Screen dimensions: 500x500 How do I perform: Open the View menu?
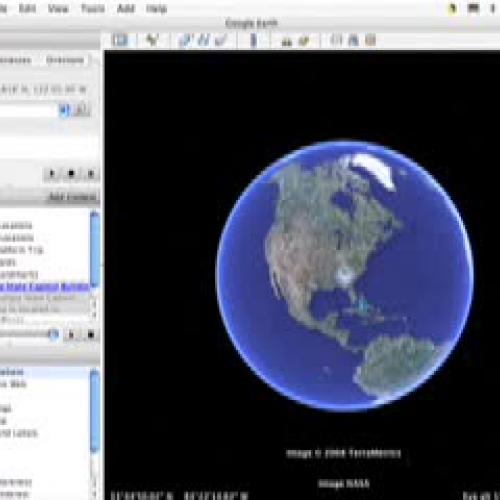tap(58, 8)
